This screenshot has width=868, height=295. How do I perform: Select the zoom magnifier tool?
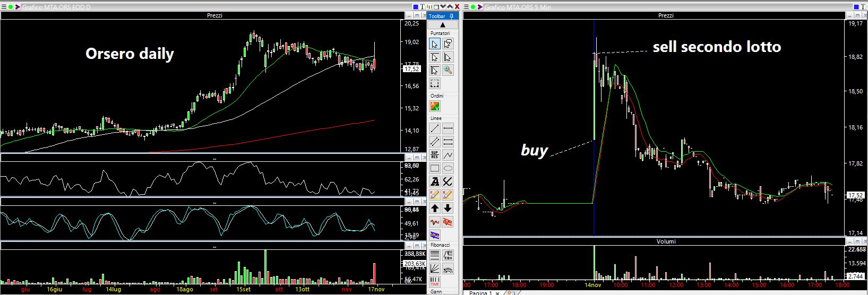click(x=448, y=70)
